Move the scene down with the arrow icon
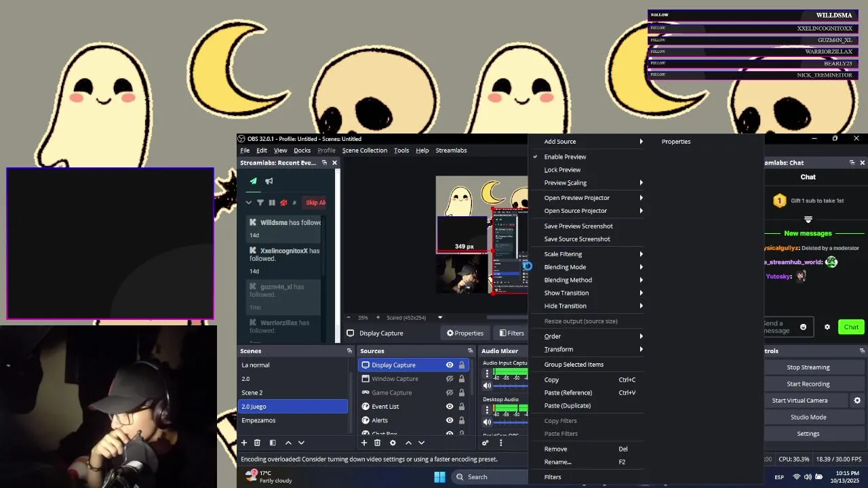The image size is (868, 488). click(x=301, y=443)
